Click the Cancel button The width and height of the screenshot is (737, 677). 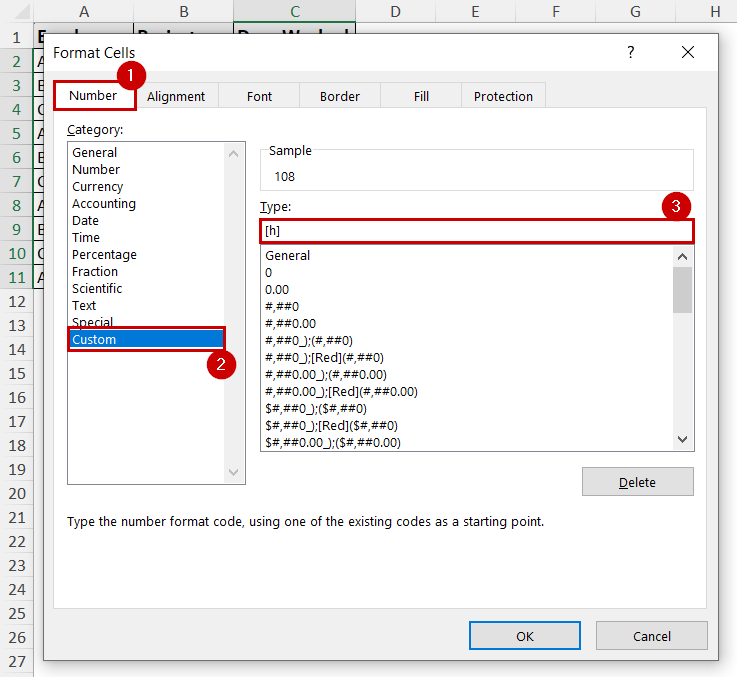651,636
